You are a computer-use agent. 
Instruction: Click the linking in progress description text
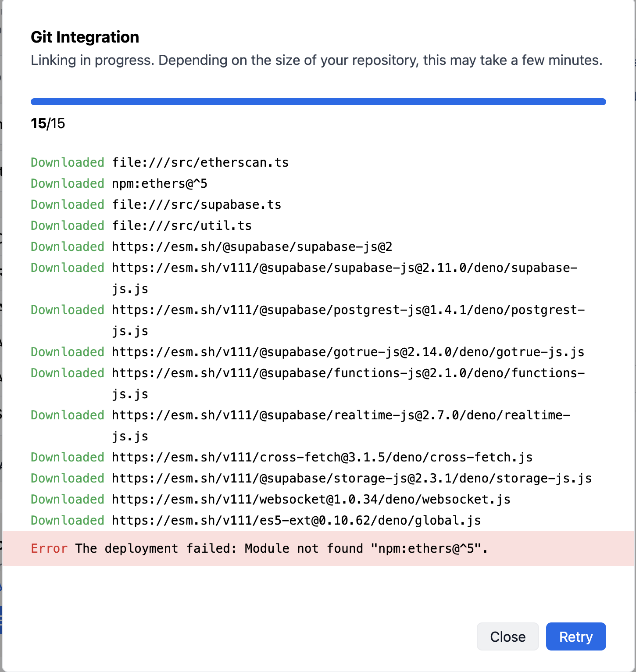point(317,60)
